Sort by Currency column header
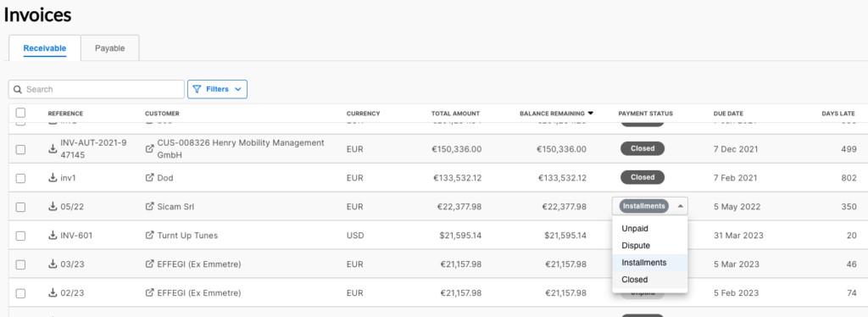The width and height of the screenshot is (868, 317). pyautogui.click(x=363, y=114)
